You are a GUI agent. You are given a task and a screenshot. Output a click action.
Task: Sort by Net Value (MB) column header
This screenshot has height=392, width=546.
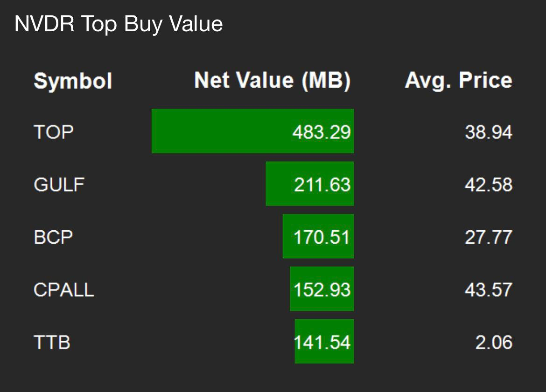click(272, 81)
